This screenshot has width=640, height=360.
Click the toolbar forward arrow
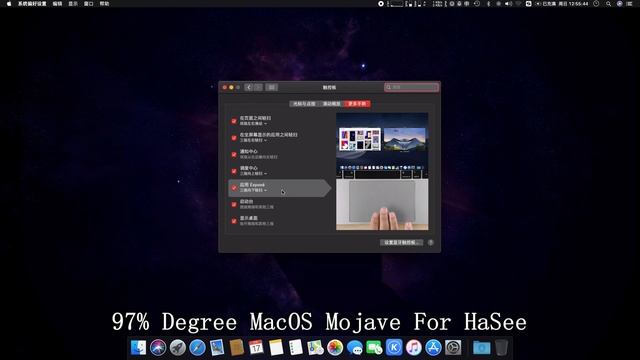click(x=258, y=87)
